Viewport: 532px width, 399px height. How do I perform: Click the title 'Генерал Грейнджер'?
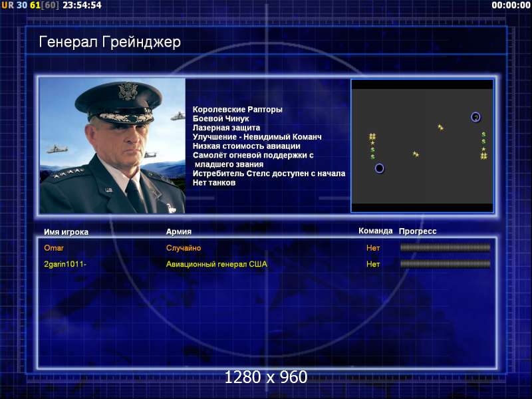coord(110,42)
